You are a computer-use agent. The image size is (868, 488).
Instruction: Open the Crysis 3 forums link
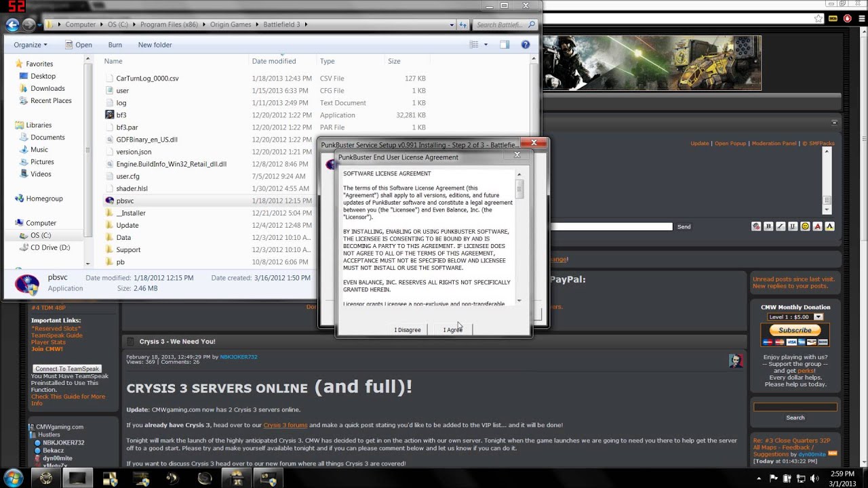[285, 425]
